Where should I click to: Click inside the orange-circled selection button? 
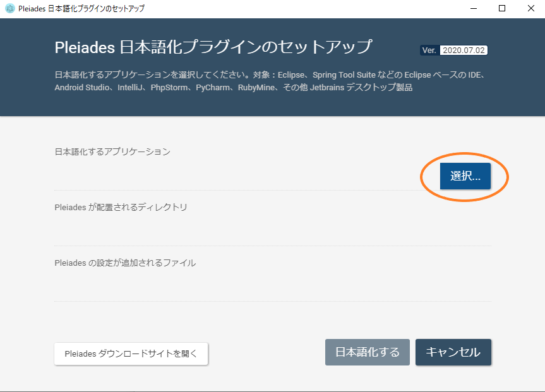[465, 176]
